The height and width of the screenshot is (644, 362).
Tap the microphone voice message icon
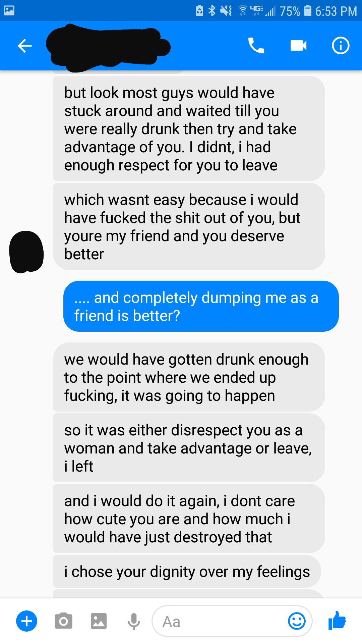coord(134,621)
